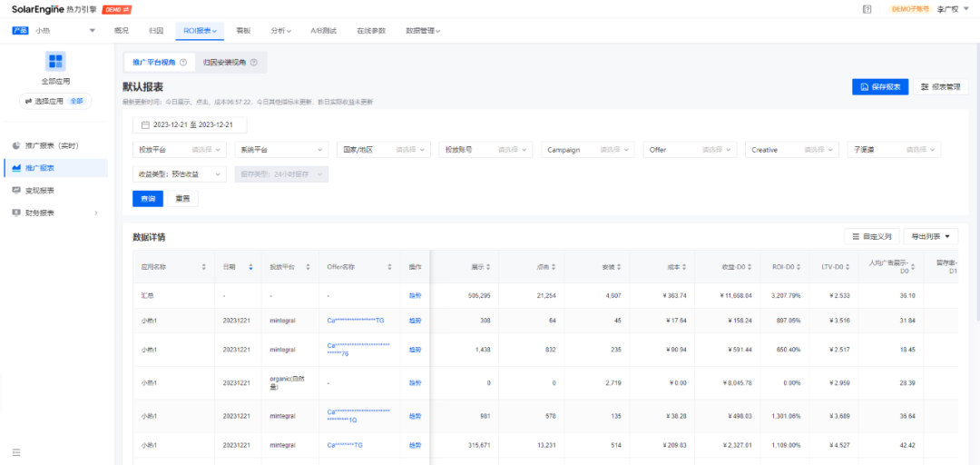Screen dimensions: 980x465
Task: Sort by 人均广告展示-D0 column sort icon
Action: point(911,267)
